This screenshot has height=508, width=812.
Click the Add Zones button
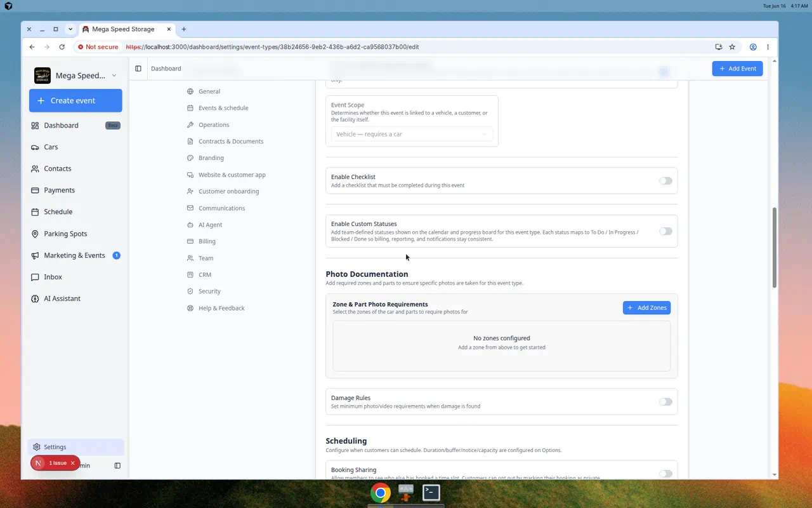(x=646, y=308)
